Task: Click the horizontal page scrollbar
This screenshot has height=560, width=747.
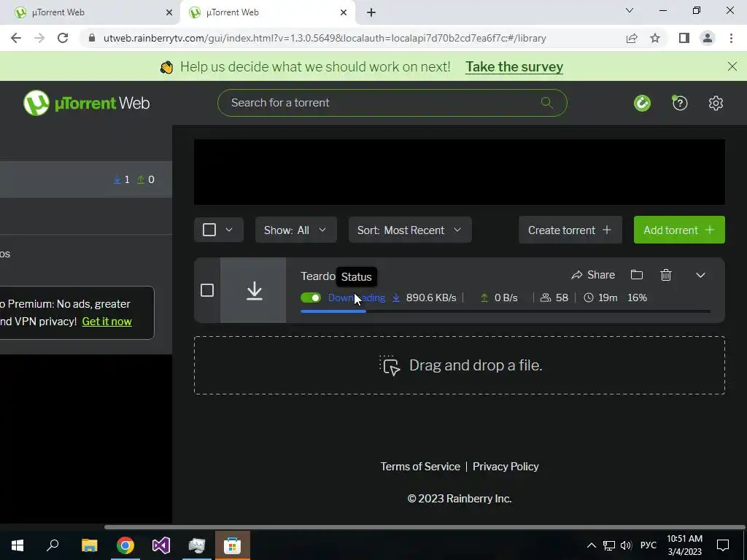Action: pos(424,527)
